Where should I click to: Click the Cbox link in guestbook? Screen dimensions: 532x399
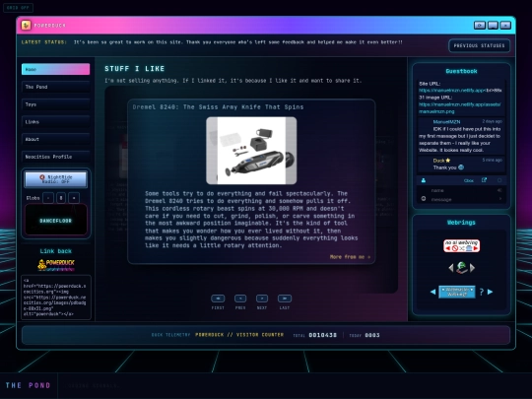[469, 181]
